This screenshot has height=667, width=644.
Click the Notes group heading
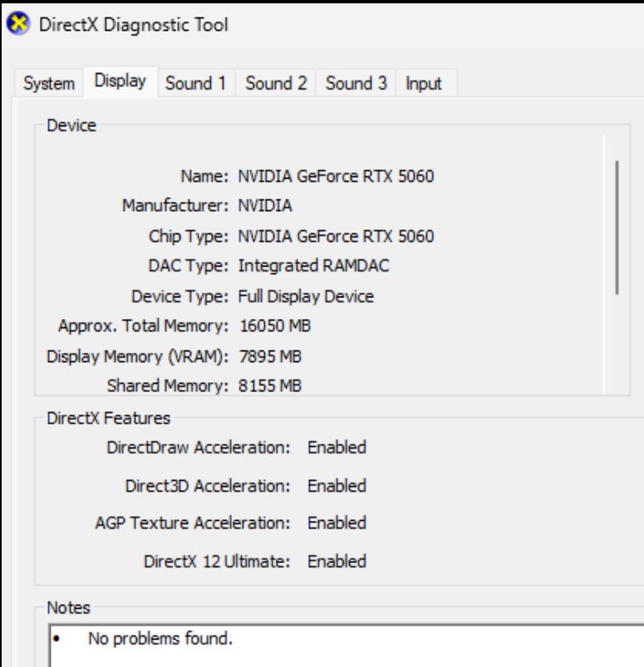pos(68,608)
